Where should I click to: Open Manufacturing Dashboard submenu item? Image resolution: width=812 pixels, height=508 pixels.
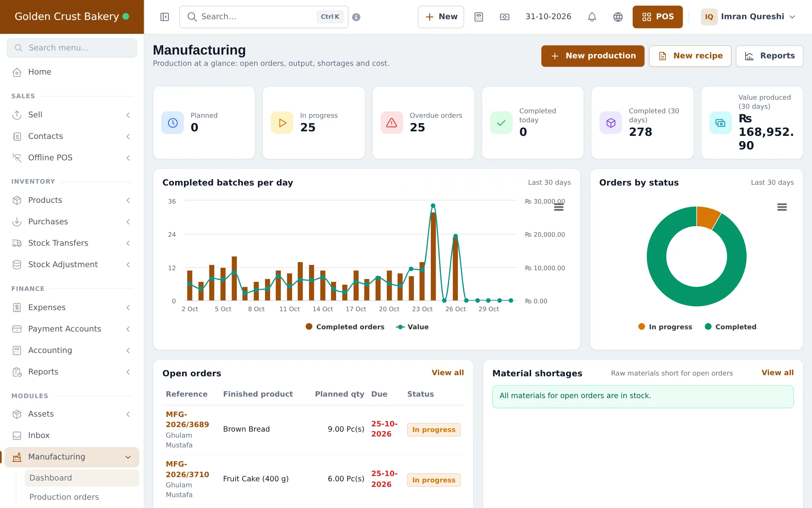82,478
